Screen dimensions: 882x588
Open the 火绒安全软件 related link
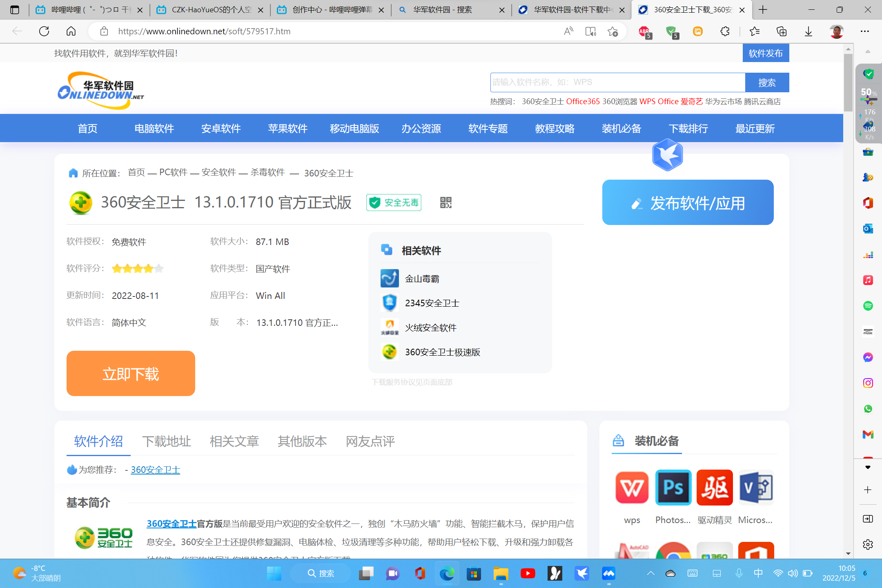click(431, 327)
